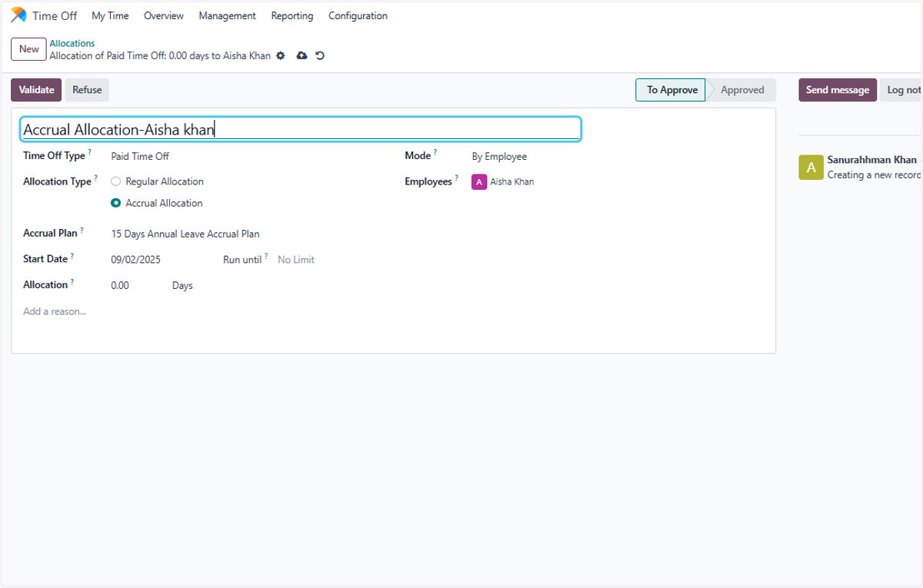Screen dimensions: 923x588
Task: Open the Configuration menu
Action: [x=358, y=16]
